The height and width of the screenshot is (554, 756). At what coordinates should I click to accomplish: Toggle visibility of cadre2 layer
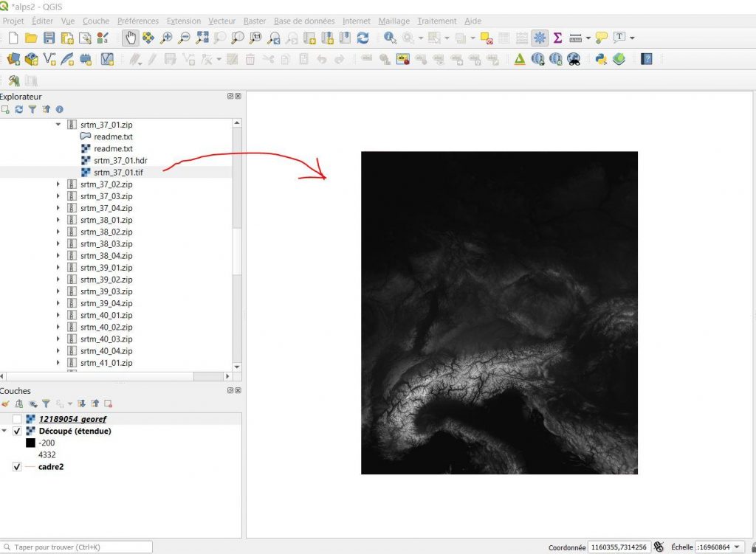point(17,467)
